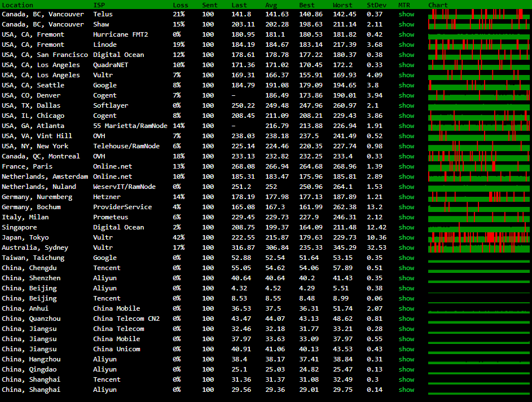Open MTR show link for Telus Vancouver

(x=406, y=14)
